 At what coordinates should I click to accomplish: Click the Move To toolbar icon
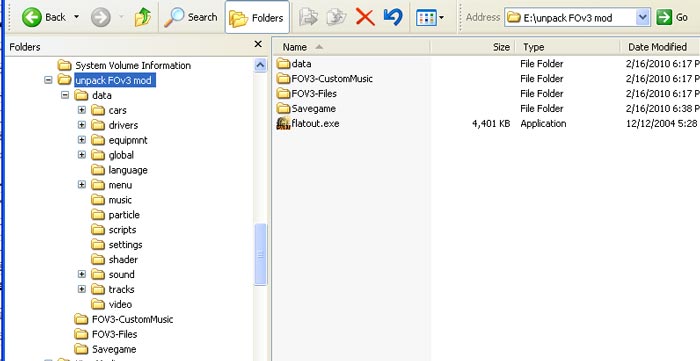[308, 17]
